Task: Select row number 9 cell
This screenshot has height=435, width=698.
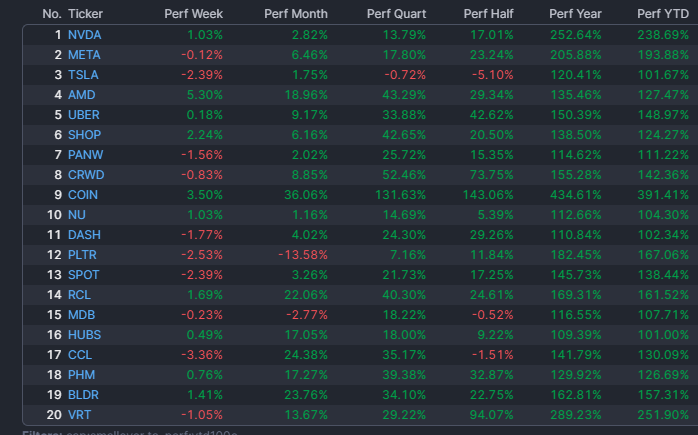Action: [x=58, y=195]
